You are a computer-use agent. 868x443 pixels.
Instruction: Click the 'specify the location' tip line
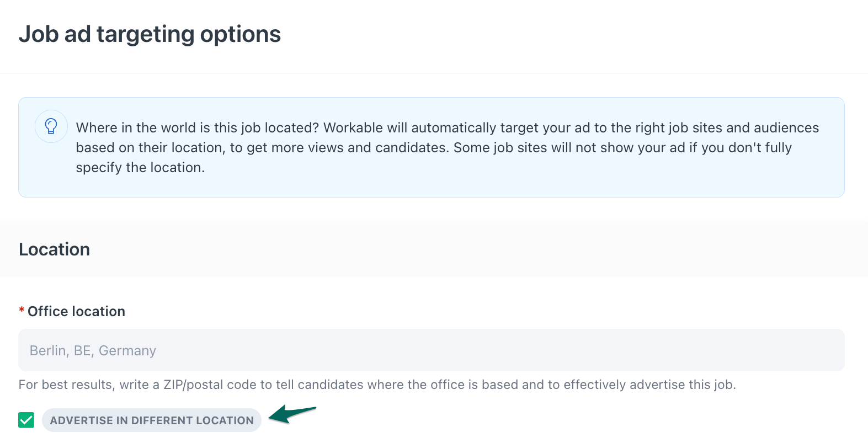pos(140,167)
